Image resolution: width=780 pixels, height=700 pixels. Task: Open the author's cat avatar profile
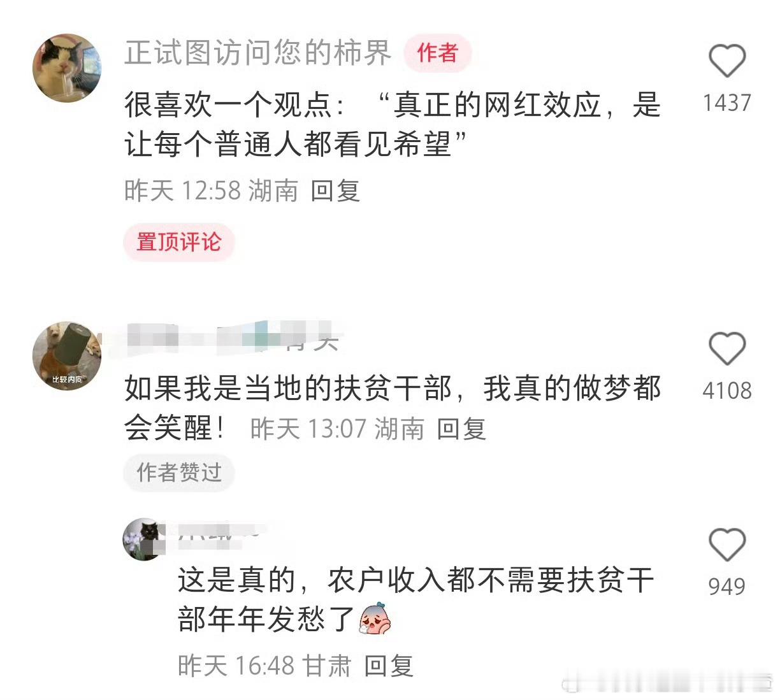66,68
